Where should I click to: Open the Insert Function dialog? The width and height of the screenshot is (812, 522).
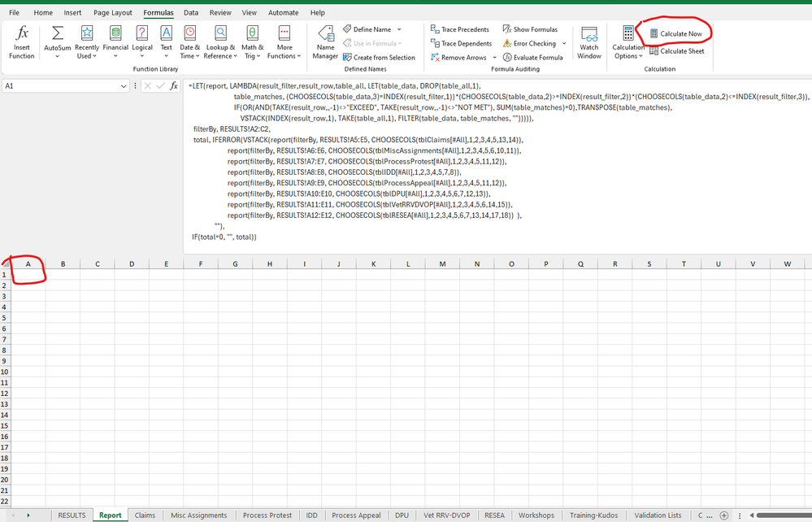pyautogui.click(x=22, y=42)
